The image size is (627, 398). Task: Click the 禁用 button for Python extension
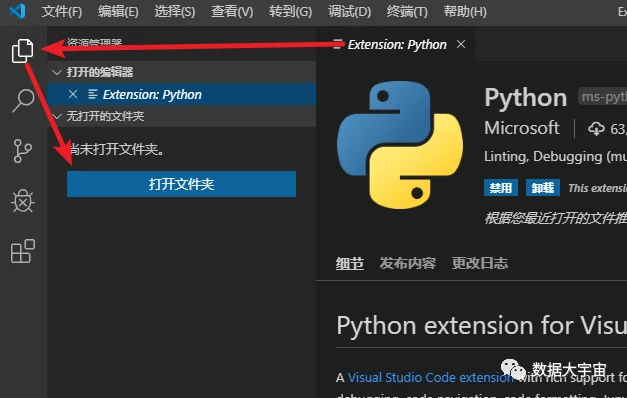click(x=501, y=188)
